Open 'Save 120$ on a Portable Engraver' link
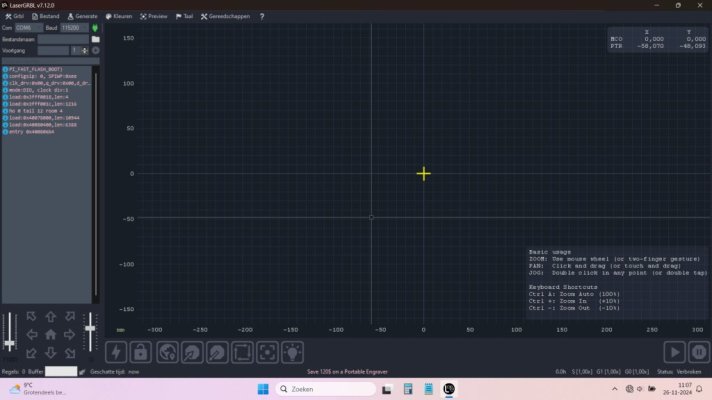712x400 pixels. (x=347, y=372)
